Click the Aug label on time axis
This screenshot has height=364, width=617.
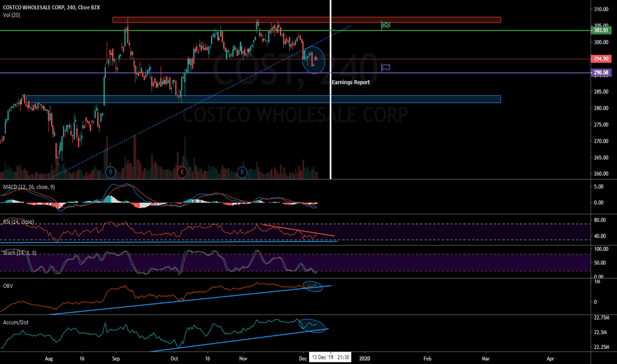pyautogui.click(x=49, y=359)
